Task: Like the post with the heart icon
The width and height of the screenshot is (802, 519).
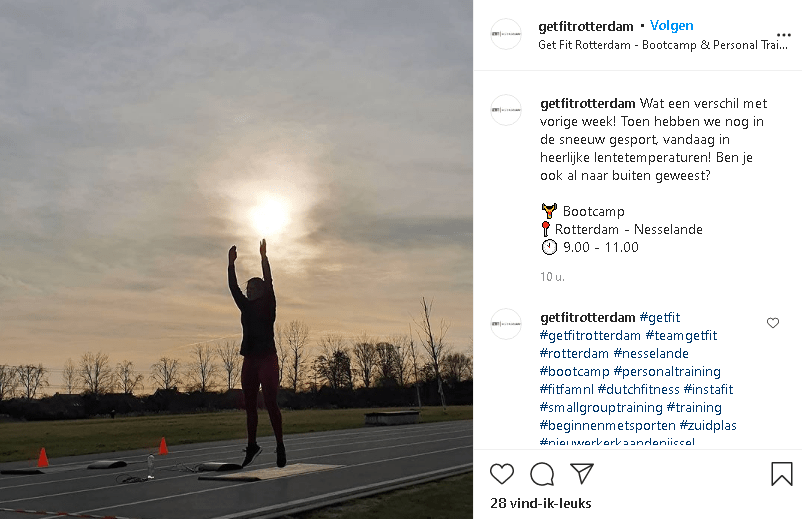Action: [502, 474]
